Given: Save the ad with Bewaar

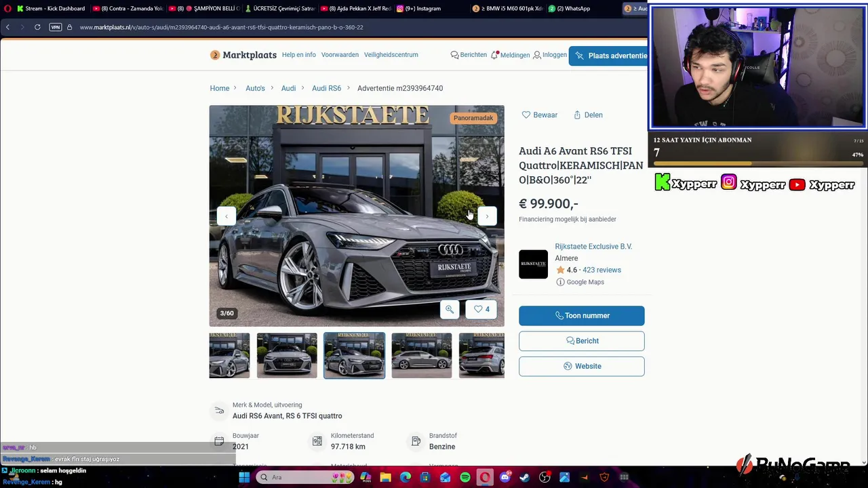Looking at the screenshot, I should pos(540,115).
